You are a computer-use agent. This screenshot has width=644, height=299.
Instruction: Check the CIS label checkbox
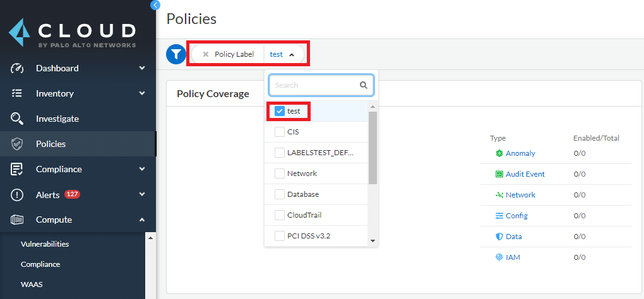tap(280, 132)
